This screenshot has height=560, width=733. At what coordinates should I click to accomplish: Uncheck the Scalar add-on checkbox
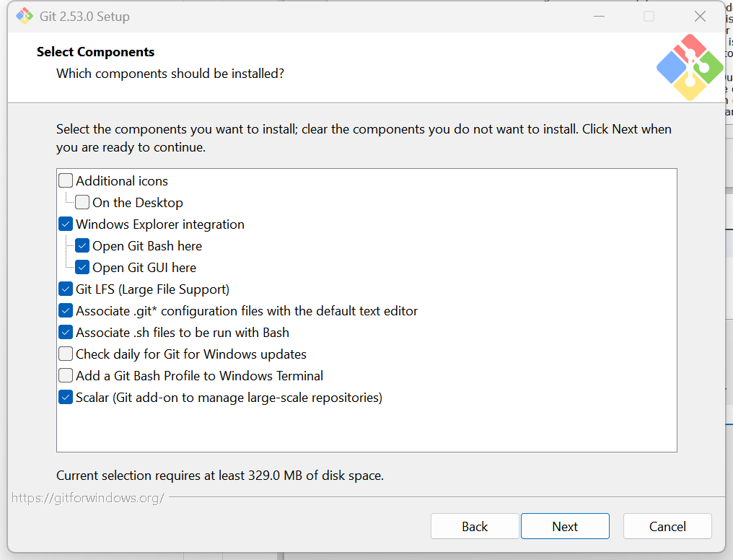pyautogui.click(x=66, y=397)
